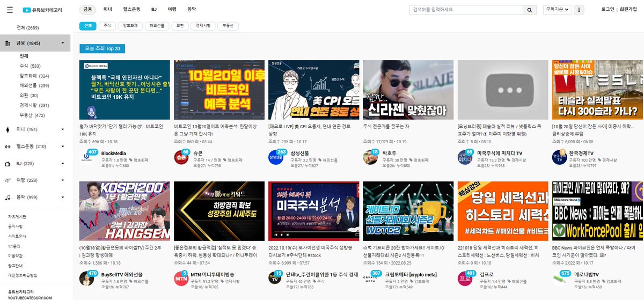Click the 한국경제TV channel avatar
The image size is (644, 300).
(559, 156)
